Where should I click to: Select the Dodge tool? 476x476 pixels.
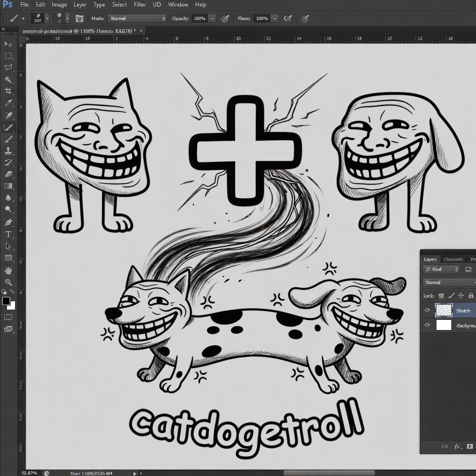(x=8, y=210)
